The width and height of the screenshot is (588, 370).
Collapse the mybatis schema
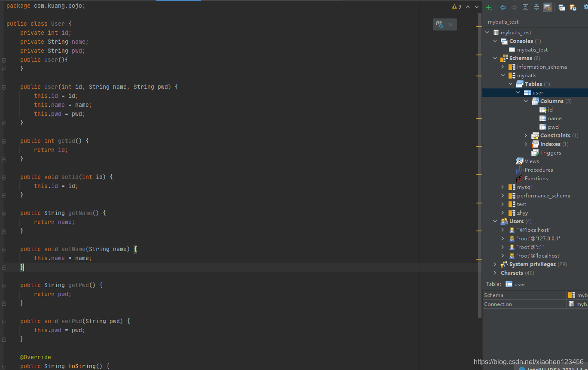pos(503,76)
